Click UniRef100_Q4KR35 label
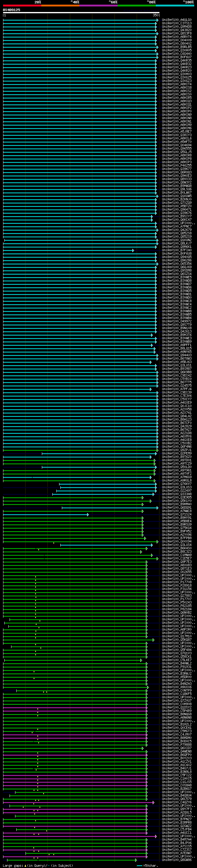The width and height of the screenshot is (197, 868). (x=177, y=61)
